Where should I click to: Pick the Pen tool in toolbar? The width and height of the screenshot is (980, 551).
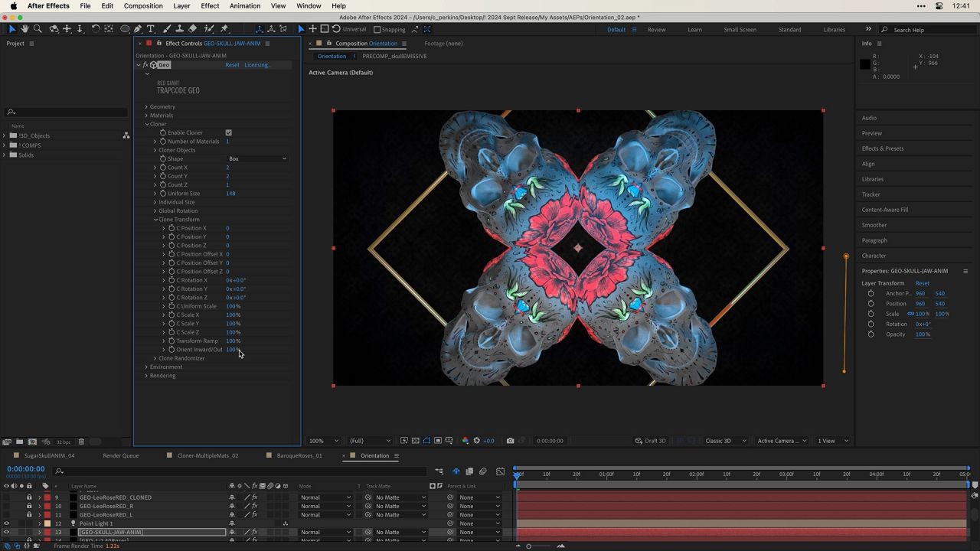click(x=138, y=29)
